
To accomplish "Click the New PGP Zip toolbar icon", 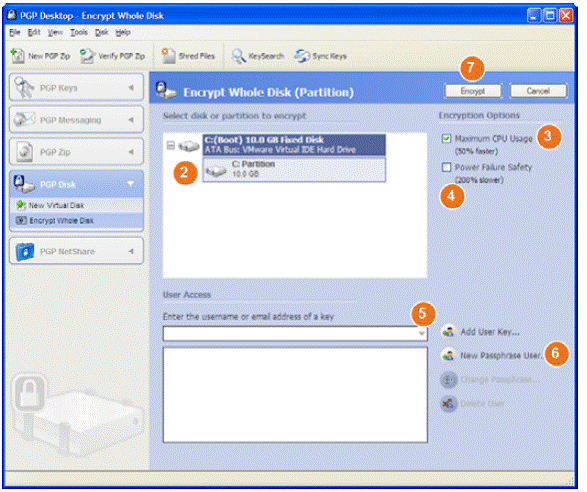I will coord(17,56).
